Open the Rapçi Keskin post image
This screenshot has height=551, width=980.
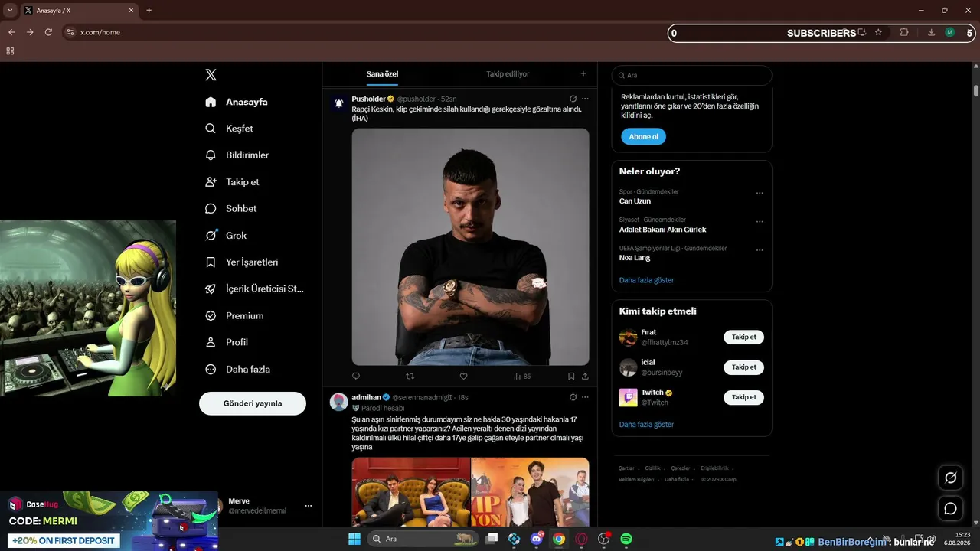471,246
